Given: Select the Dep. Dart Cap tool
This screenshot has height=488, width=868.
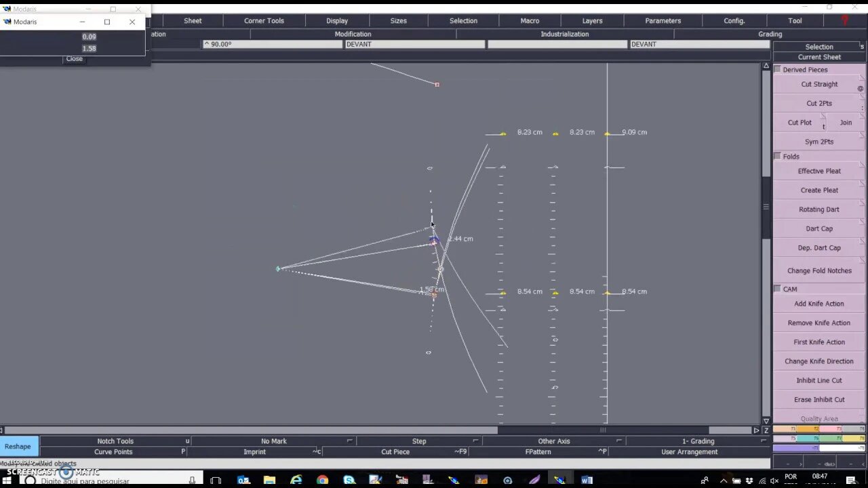Looking at the screenshot, I should pos(819,247).
